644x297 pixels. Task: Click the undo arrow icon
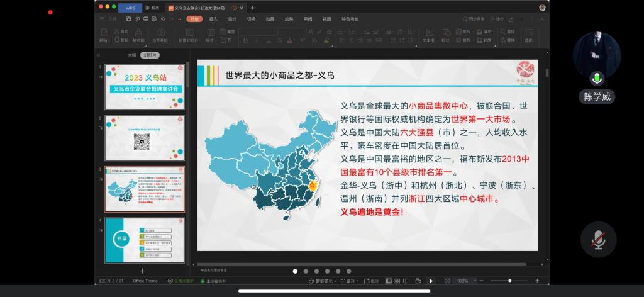pyautogui.click(x=162, y=19)
